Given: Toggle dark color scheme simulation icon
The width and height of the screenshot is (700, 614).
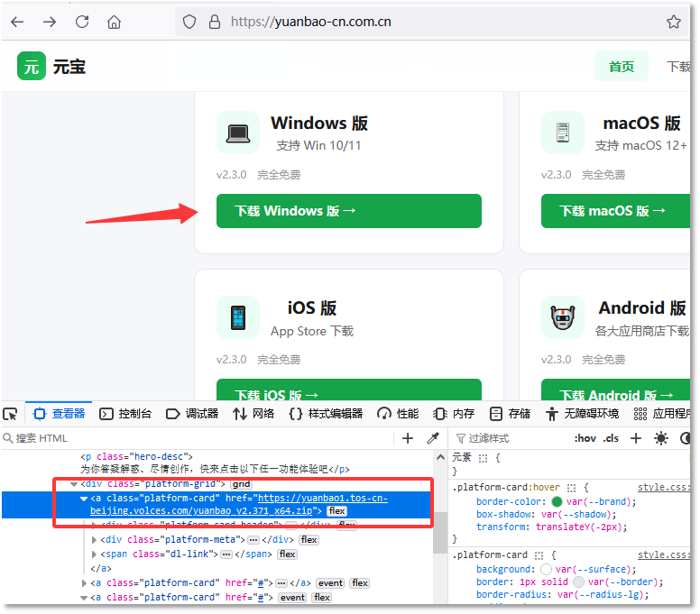Looking at the screenshot, I should point(686,438).
